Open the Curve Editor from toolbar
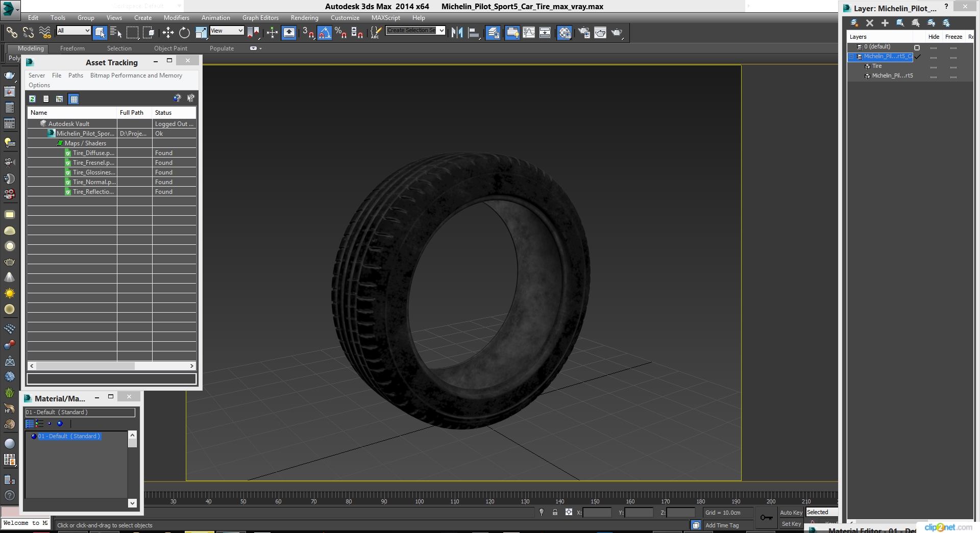The width and height of the screenshot is (980, 533). pos(529,33)
